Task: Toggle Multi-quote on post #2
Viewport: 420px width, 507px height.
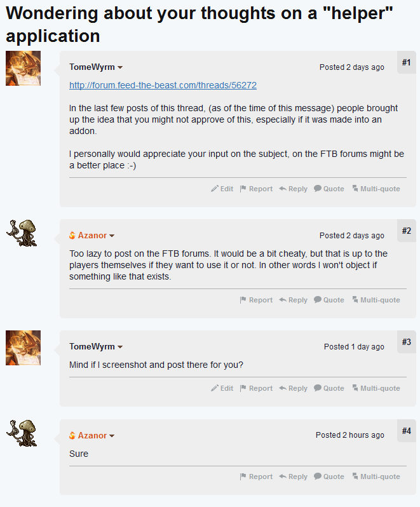Action: [376, 300]
